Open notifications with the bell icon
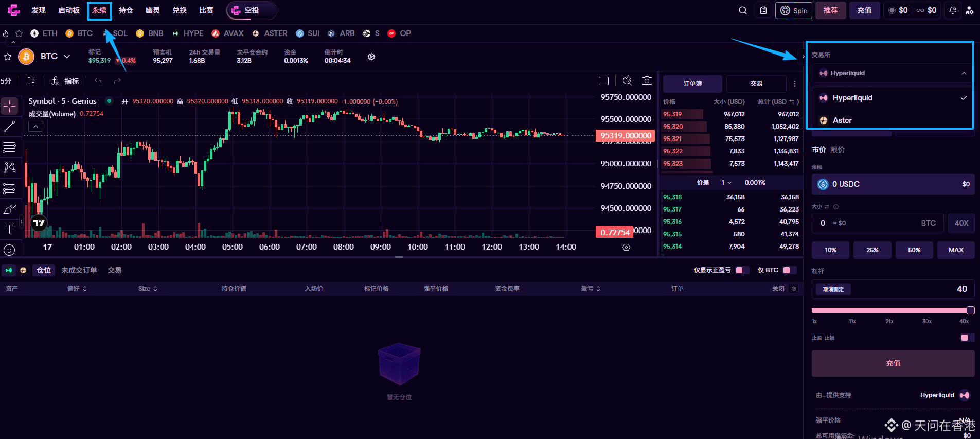 coord(953,10)
